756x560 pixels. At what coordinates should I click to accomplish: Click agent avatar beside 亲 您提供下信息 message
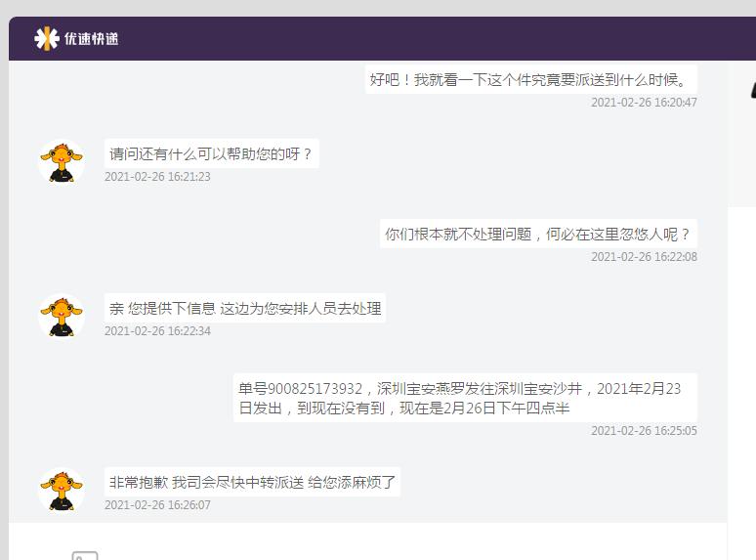(62, 317)
